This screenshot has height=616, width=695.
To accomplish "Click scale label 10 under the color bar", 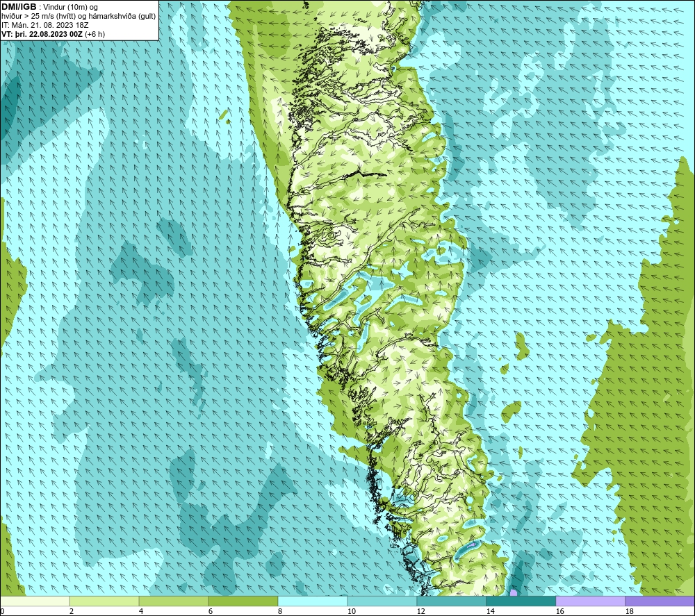I will pos(352,611).
